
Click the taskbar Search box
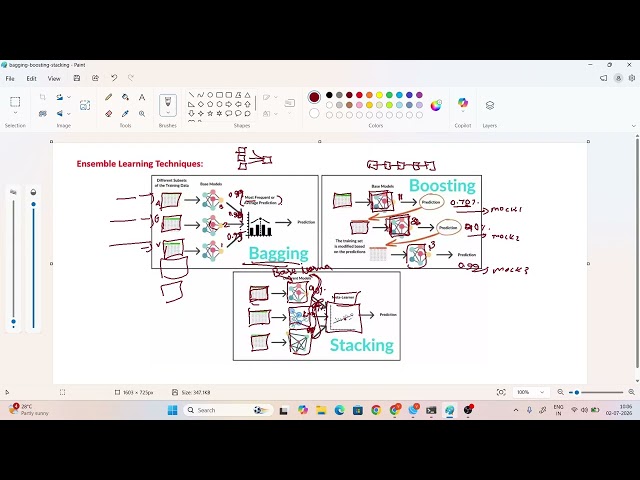click(x=228, y=410)
